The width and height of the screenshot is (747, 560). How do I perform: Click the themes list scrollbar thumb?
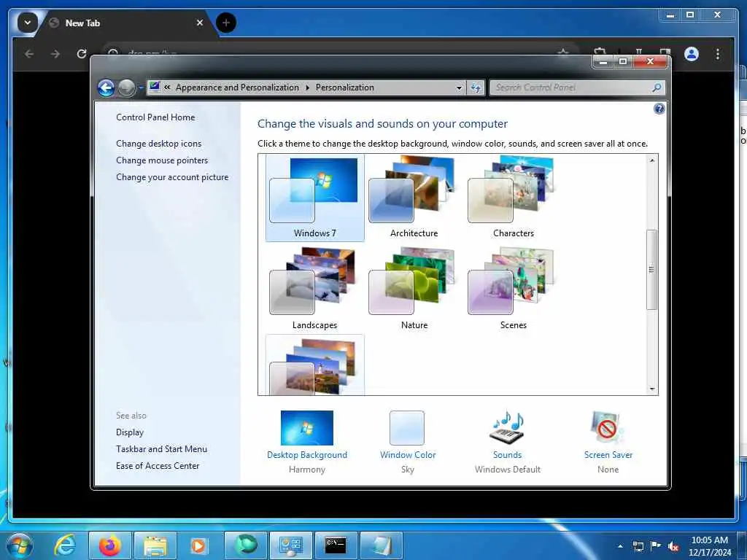pyautogui.click(x=651, y=270)
